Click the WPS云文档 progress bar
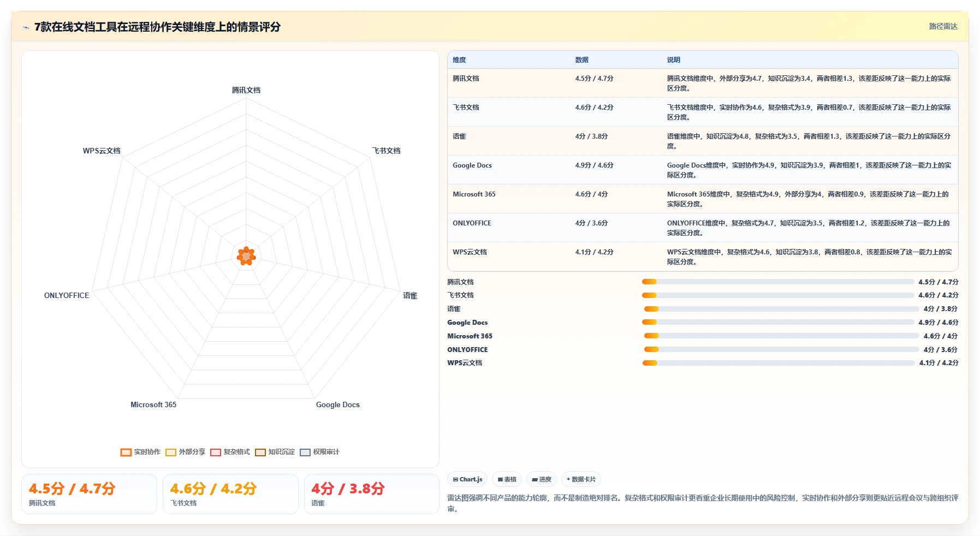980x536 pixels. click(779, 362)
